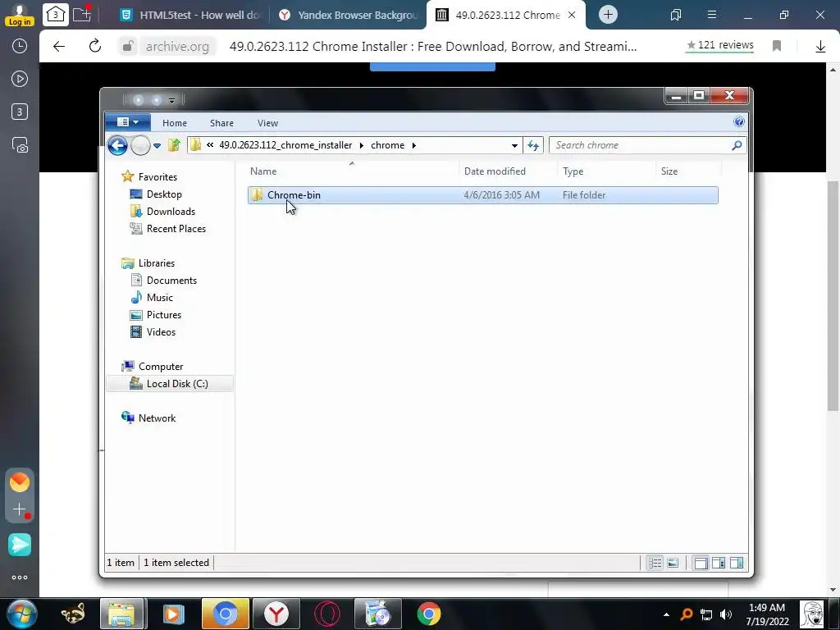The image size is (840, 630).
Task: Switch to the HTML5test browser tab
Action: click(x=190, y=15)
